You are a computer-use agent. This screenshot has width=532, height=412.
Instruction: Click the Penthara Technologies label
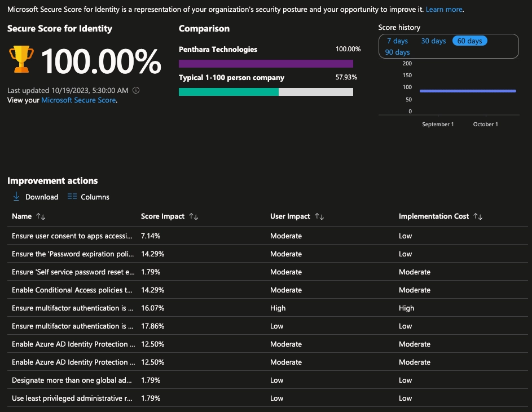tap(218, 49)
